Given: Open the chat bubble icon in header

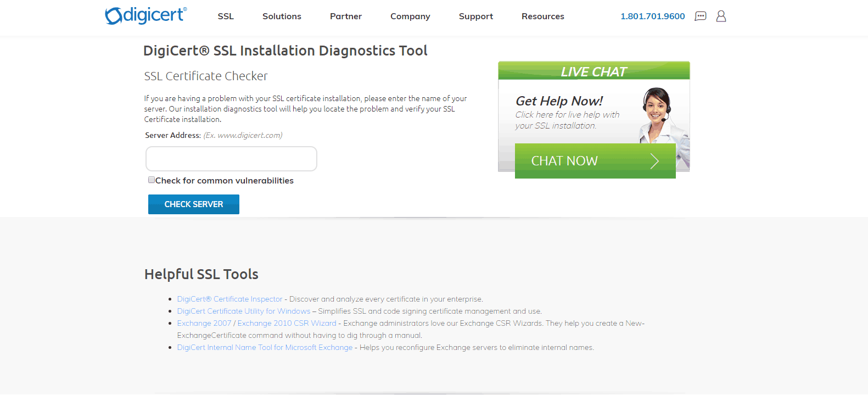Looking at the screenshot, I should (x=701, y=16).
